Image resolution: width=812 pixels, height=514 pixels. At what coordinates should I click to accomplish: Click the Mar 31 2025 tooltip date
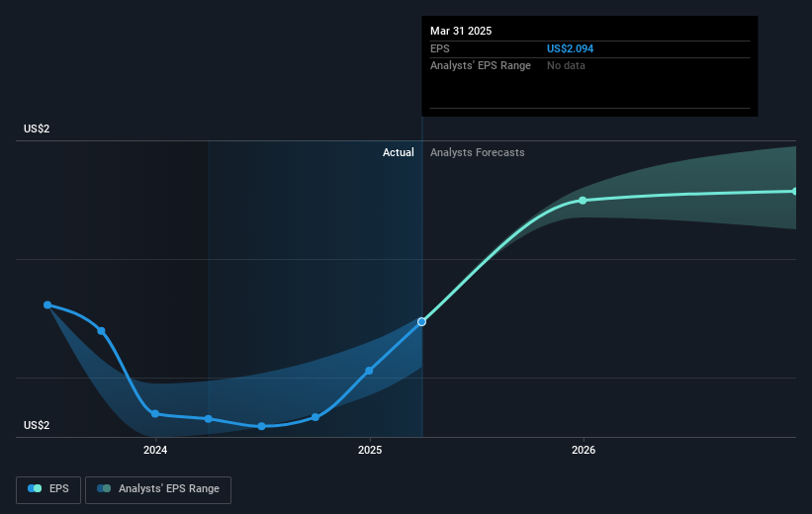coord(461,31)
